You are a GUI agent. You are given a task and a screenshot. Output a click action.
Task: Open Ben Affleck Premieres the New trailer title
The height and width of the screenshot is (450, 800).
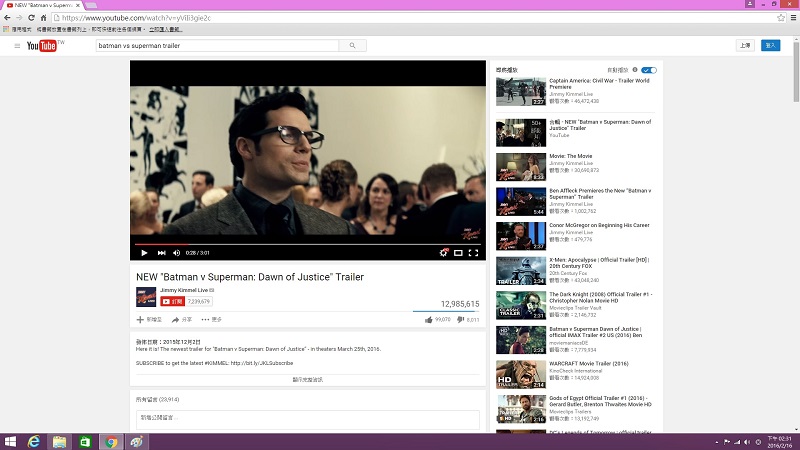coord(600,193)
